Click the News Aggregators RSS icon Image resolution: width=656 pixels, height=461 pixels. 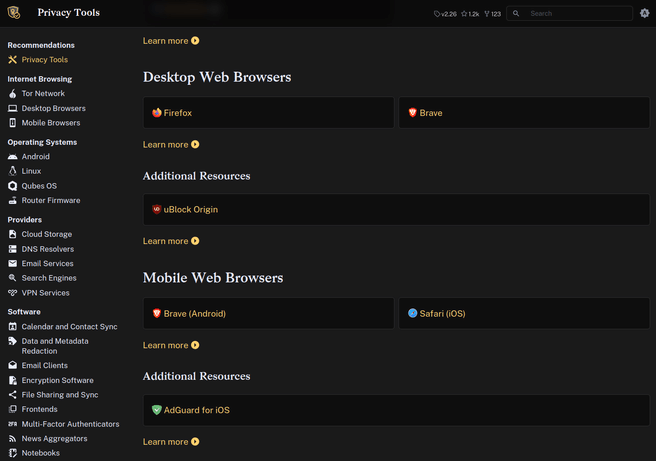pyautogui.click(x=13, y=438)
